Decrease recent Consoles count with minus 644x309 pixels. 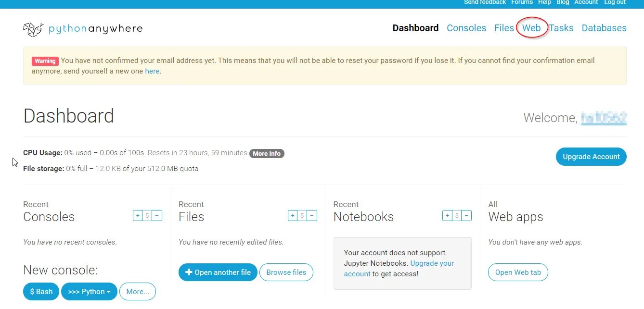(157, 216)
